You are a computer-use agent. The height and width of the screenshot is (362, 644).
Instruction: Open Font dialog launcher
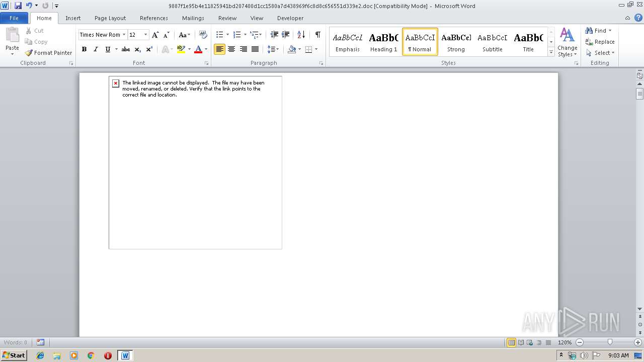click(206, 63)
